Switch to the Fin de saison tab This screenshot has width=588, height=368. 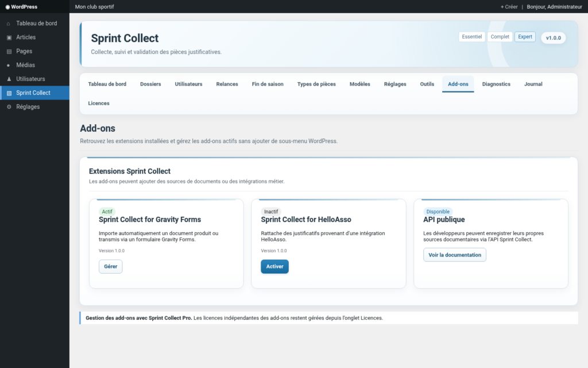(268, 84)
